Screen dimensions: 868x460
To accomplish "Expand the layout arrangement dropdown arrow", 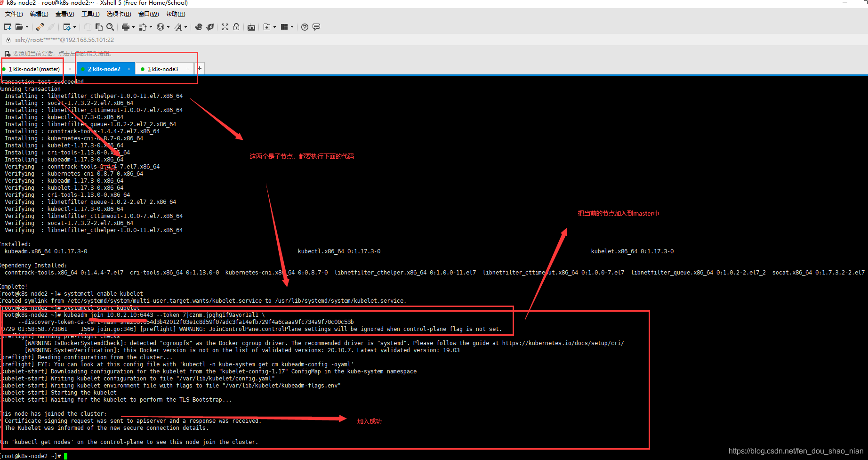I will [292, 27].
